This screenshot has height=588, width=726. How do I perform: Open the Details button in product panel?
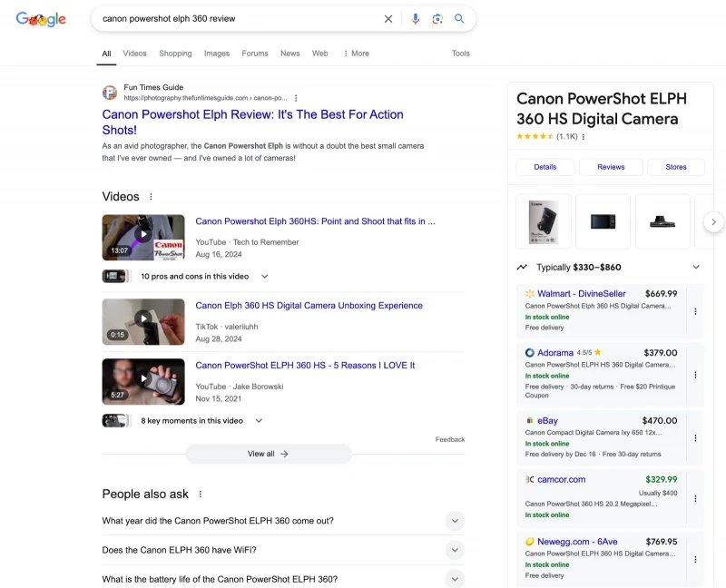[545, 167]
